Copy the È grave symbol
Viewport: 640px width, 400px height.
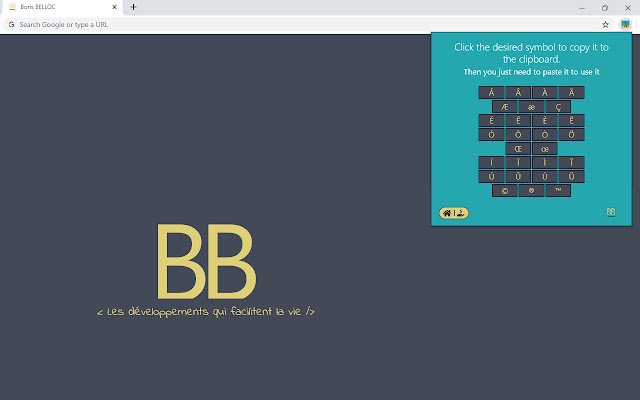[545, 120]
